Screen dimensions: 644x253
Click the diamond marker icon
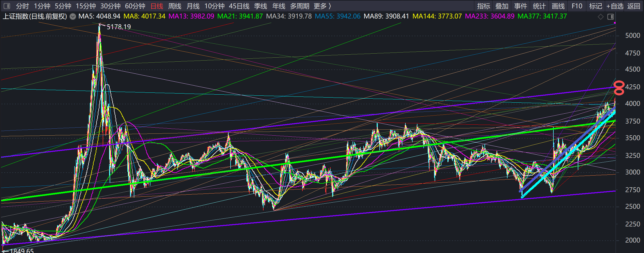click(x=601, y=17)
